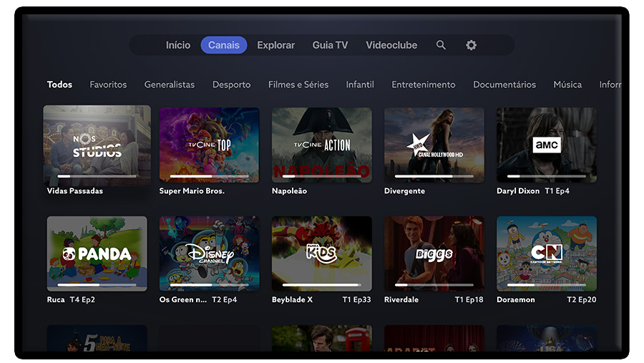Click the Divergente programme title
Image resolution: width=644 pixels, height=363 pixels.
click(x=404, y=190)
